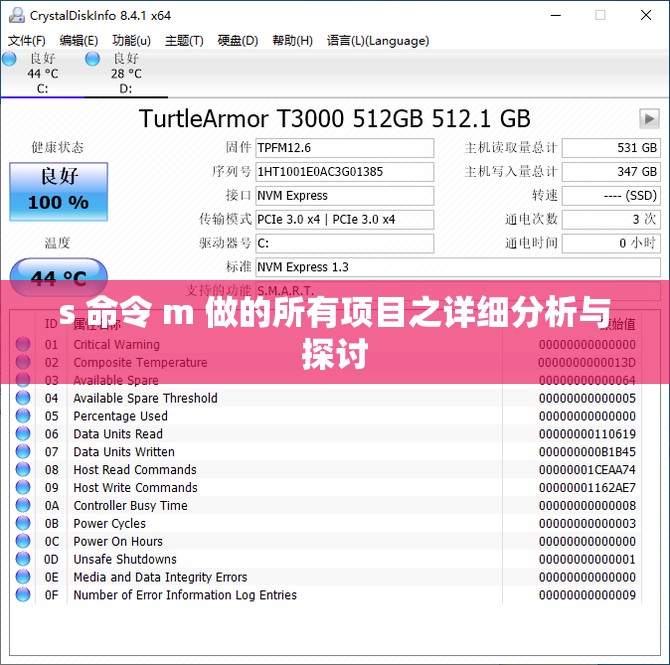Click status dot for Power On Hours
The width and height of the screenshot is (670, 665).
pyautogui.click(x=23, y=541)
